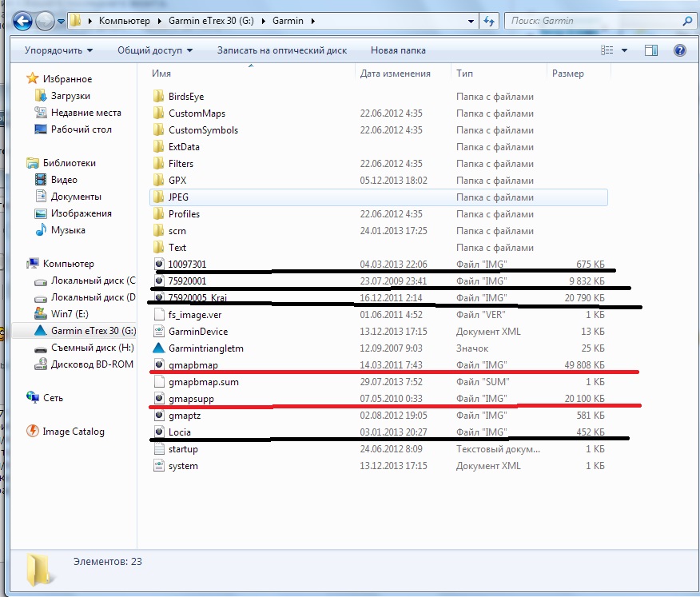
Task: Open Загрузки in the sidebar
Action: point(62,96)
